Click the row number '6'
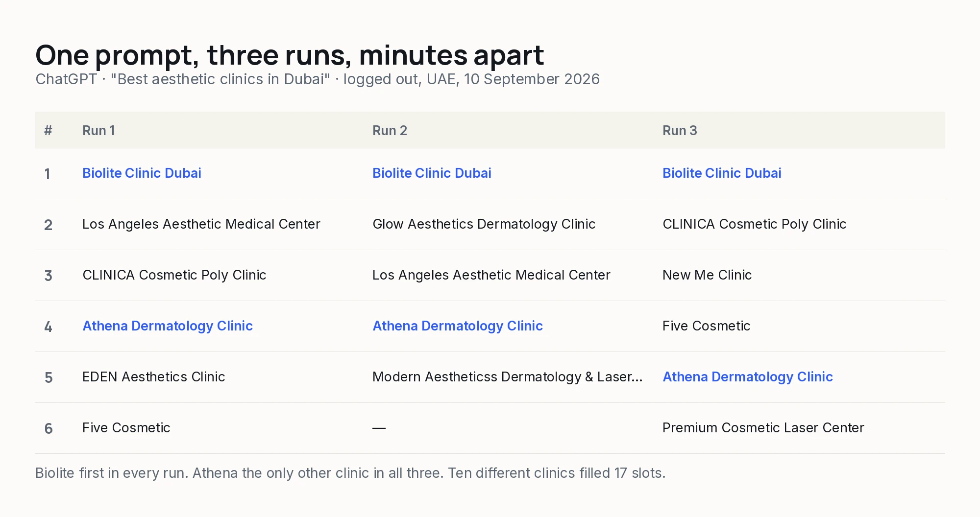980x517 pixels. click(x=48, y=428)
